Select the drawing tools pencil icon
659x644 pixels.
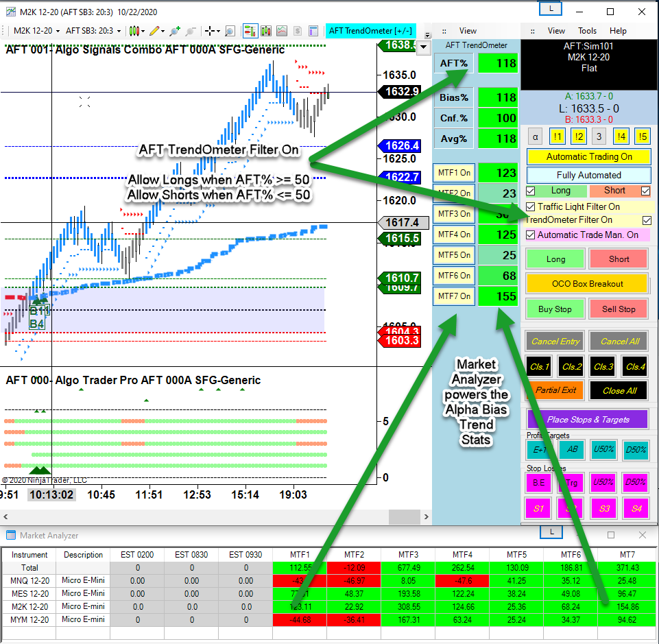(155, 31)
